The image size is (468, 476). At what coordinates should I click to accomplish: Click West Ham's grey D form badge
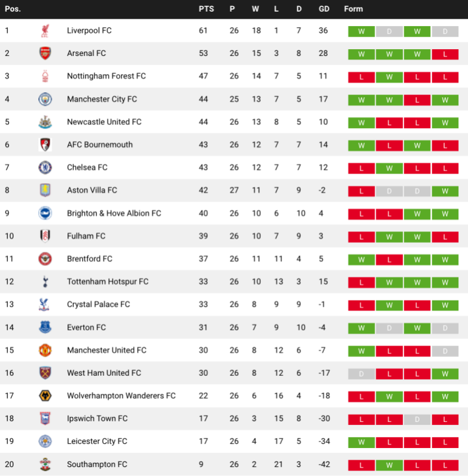click(361, 373)
